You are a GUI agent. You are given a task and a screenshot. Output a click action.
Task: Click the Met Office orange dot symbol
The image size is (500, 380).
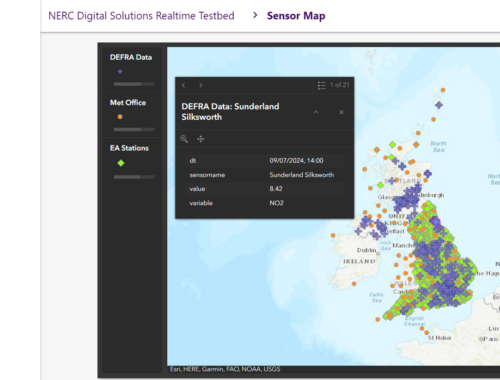[x=120, y=117]
